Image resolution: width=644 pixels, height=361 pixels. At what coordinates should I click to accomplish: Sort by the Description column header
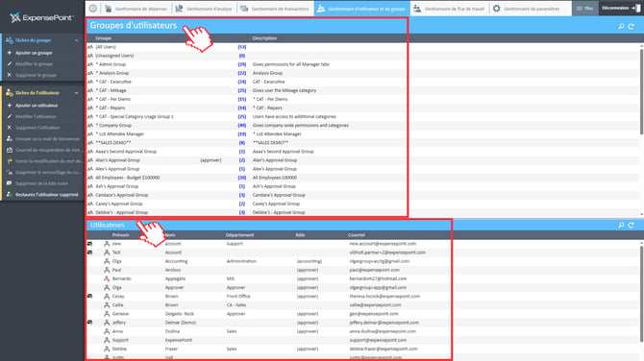coord(264,38)
